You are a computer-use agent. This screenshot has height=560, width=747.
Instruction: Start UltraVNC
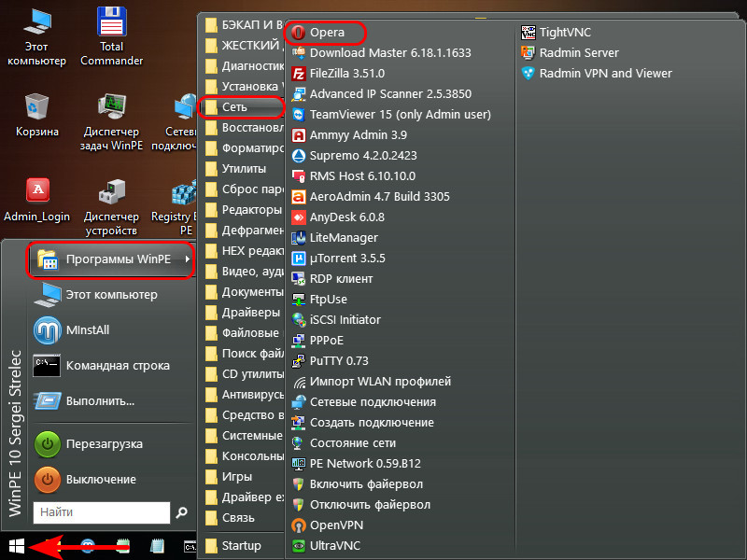tap(326, 545)
